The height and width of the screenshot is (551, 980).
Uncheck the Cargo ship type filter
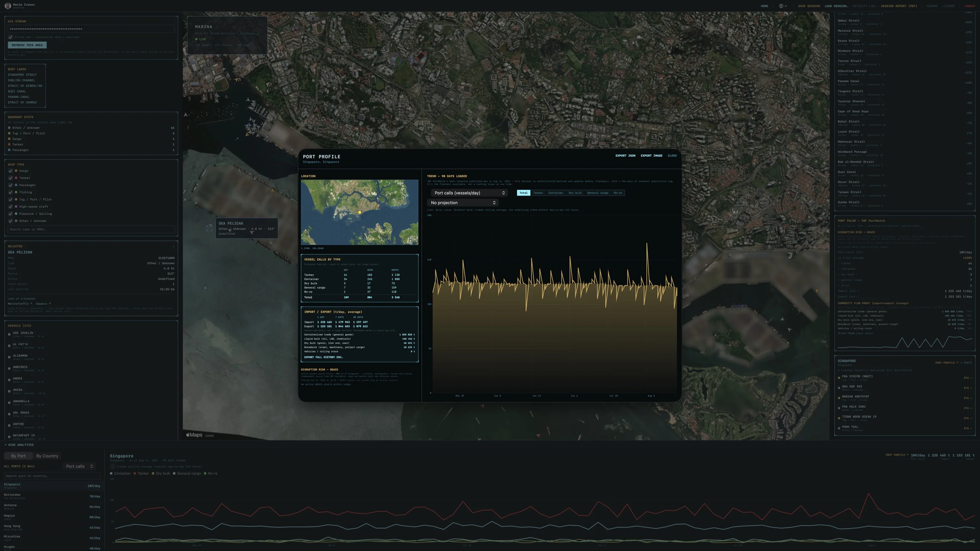click(10, 171)
